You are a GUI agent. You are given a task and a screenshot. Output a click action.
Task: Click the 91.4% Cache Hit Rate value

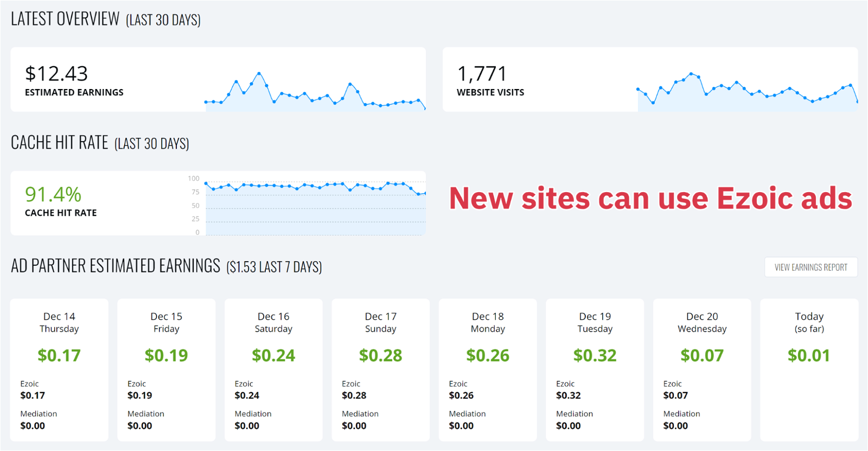[x=53, y=194]
